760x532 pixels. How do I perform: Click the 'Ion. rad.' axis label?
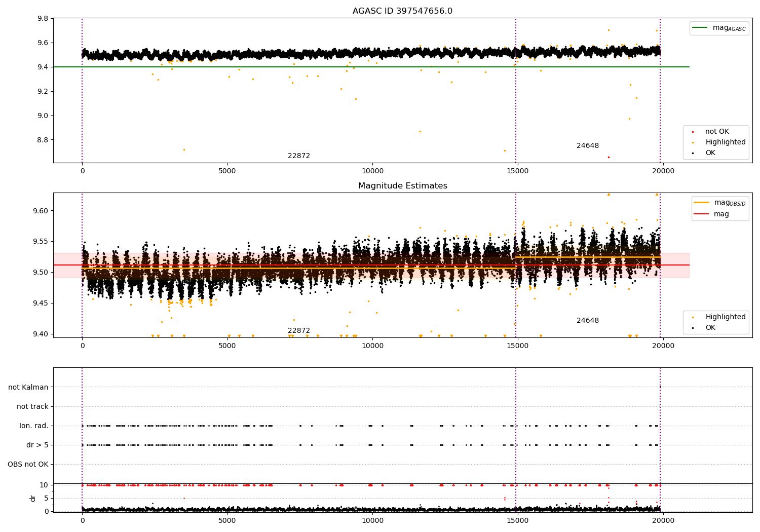click(x=34, y=426)
